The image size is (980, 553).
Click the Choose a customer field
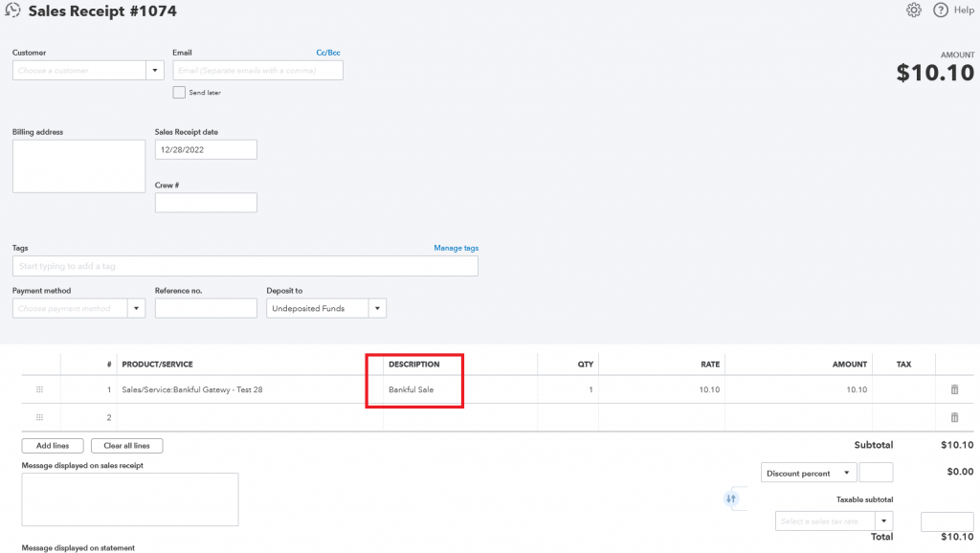[79, 70]
